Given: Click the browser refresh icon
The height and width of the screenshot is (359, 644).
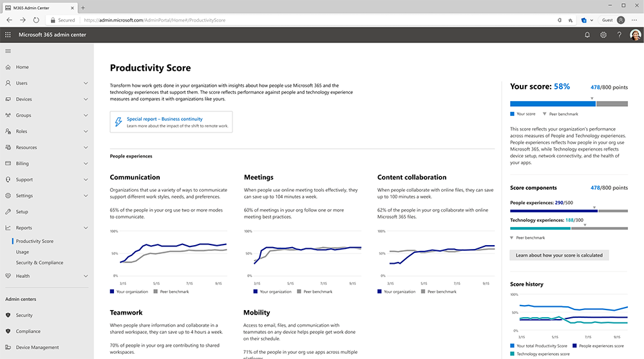Looking at the screenshot, I should pos(36,20).
